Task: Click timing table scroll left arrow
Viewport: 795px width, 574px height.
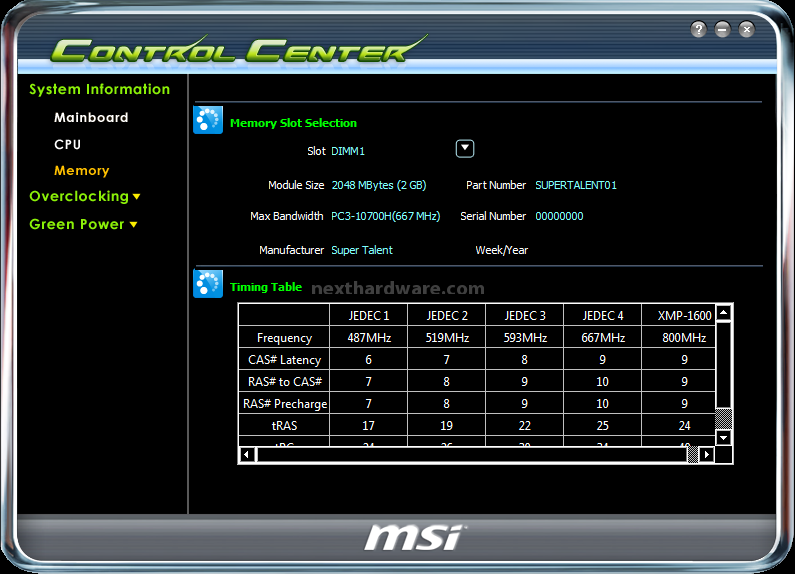Action: tap(246, 454)
